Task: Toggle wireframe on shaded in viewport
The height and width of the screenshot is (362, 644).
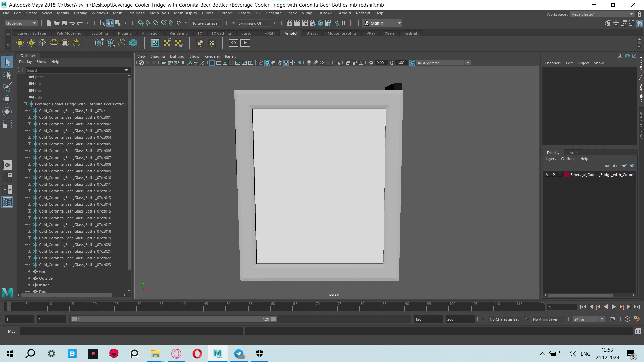Action: 280,63
